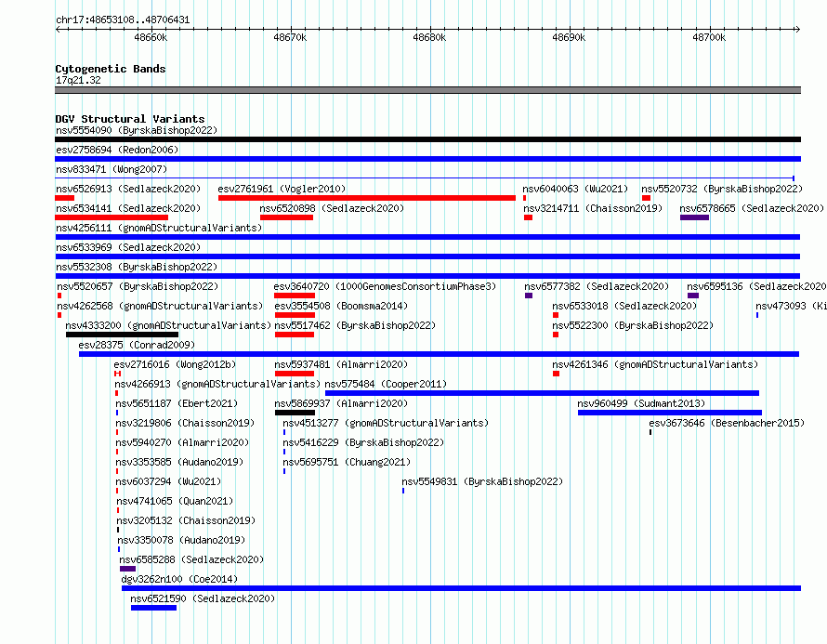The height and width of the screenshot is (644, 827).
Task: Open nsv4741065 (Quan2021) label
Action: pos(175,501)
